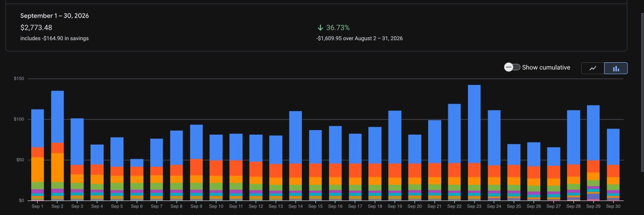Click the blue segment of Sep 12 bar
The height and width of the screenshot is (215, 644).
[256, 148]
